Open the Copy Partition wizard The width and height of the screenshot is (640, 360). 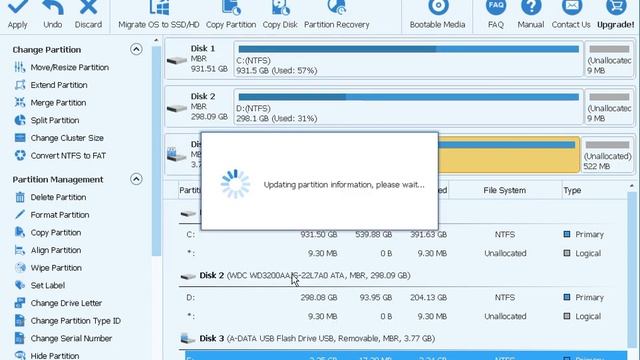pos(231,15)
